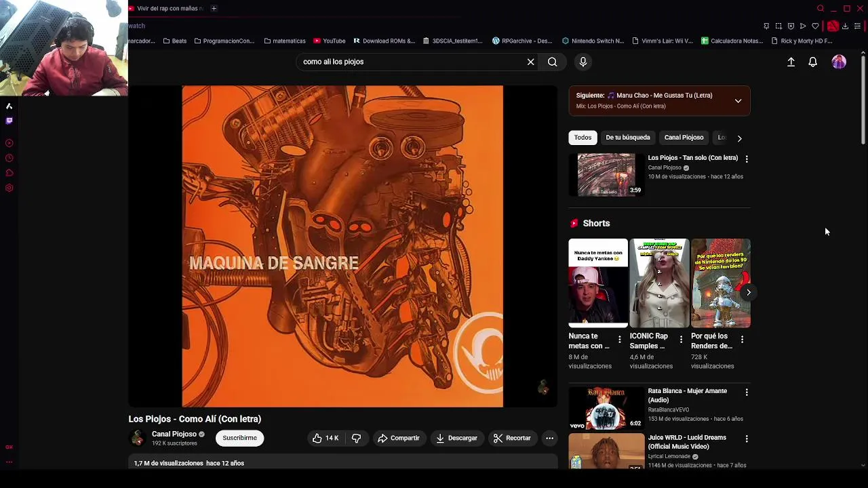
Task: Open sidebar settings hexagon icon
Action: point(9,188)
